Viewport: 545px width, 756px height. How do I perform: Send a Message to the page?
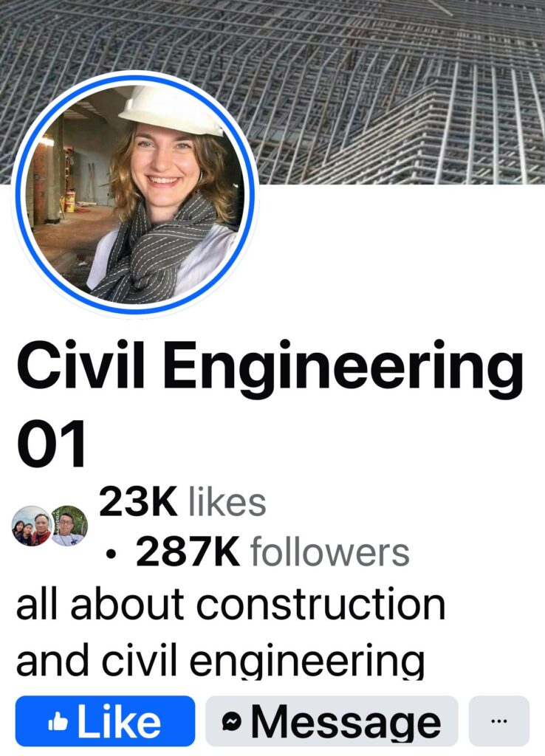coord(332,721)
